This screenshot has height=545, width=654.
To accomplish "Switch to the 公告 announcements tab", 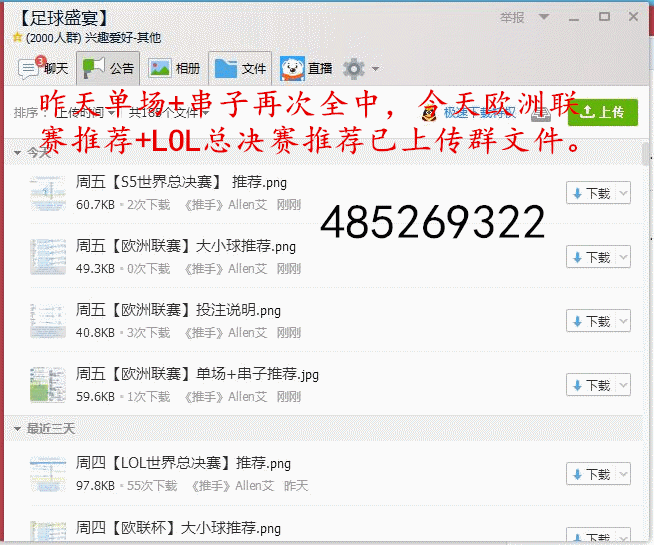I will pyautogui.click(x=108, y=68).
